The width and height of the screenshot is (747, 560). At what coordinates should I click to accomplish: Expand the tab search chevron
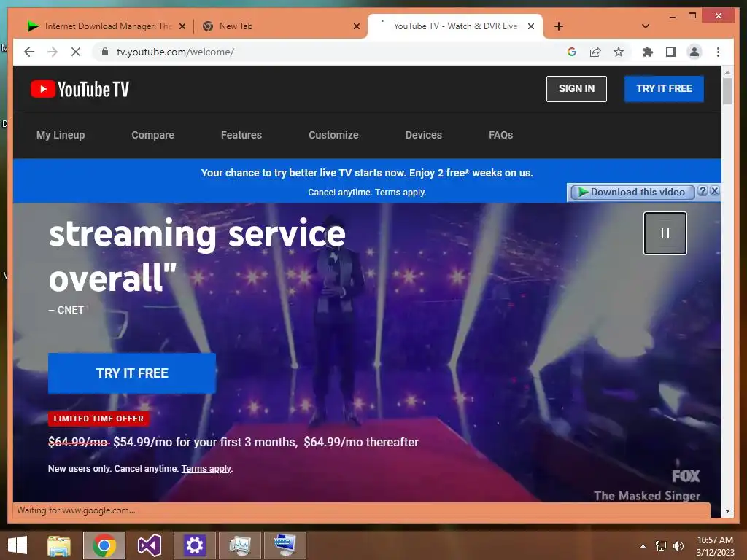pyautogui.click(x=645, y=26)
